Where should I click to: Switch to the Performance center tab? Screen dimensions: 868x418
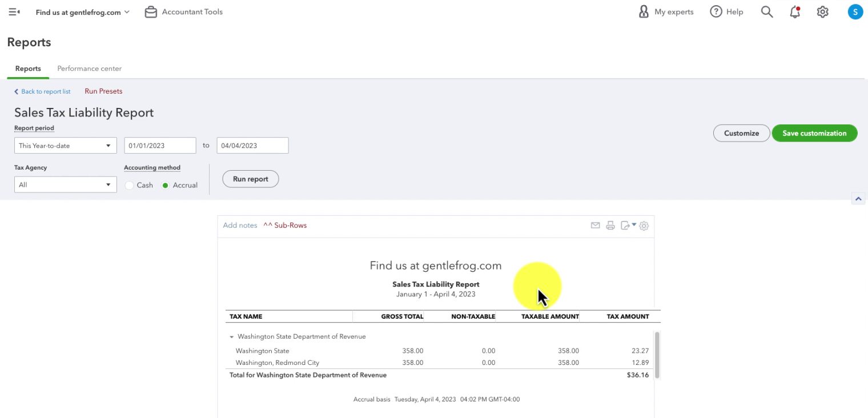[89, 69]
